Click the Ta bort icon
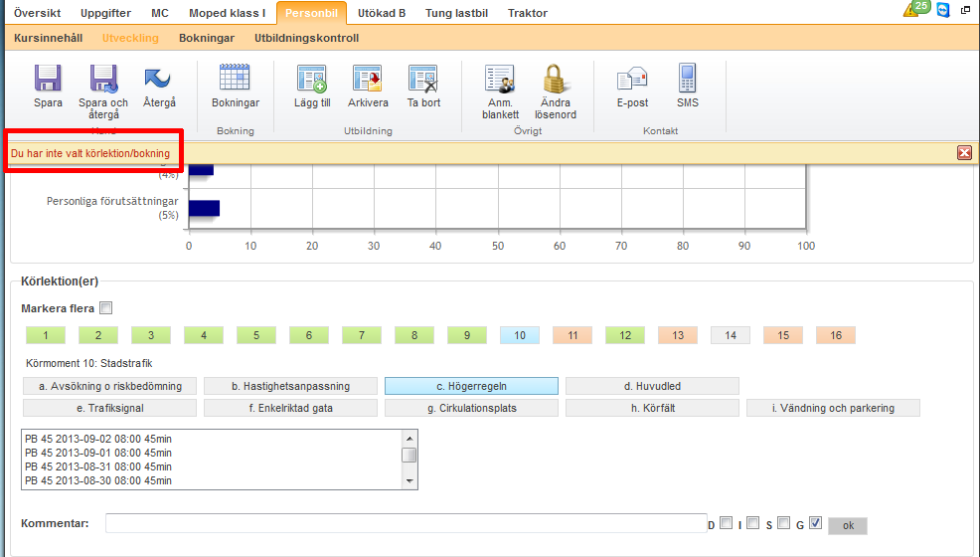Viewport: 980px width, 557px height. 423,79
